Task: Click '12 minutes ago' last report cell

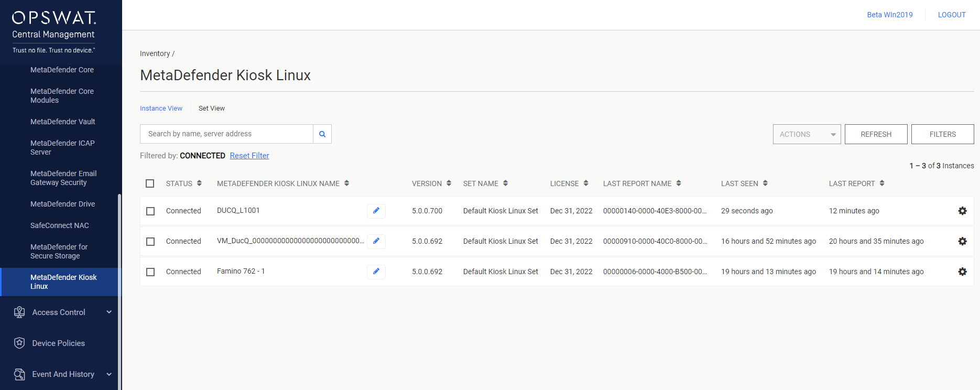Action: tap(854, 211)
